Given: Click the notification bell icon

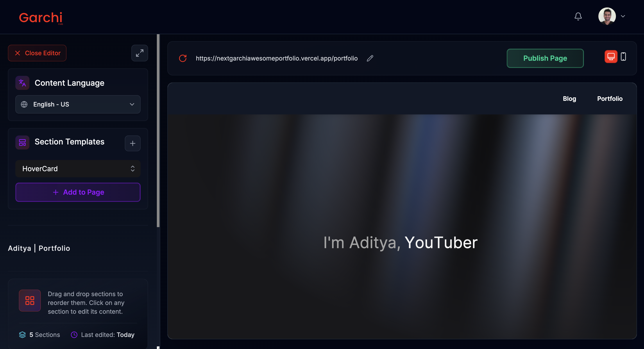Looking at the screenshot, I should point(578,16).
